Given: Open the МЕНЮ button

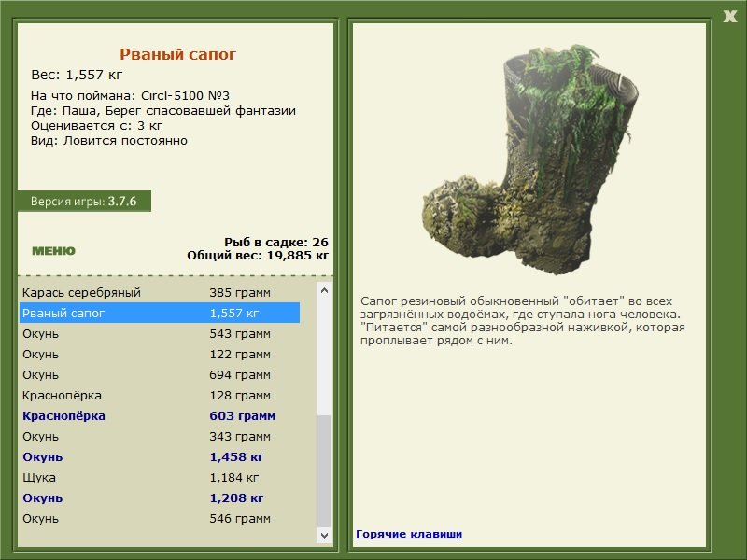Looking at the screenshot, I should (x=53, y=251).
